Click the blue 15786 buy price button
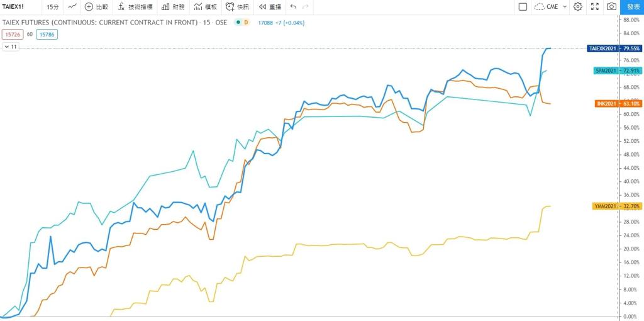This screenshot has width=644, height=321. (x=47, y=35)
